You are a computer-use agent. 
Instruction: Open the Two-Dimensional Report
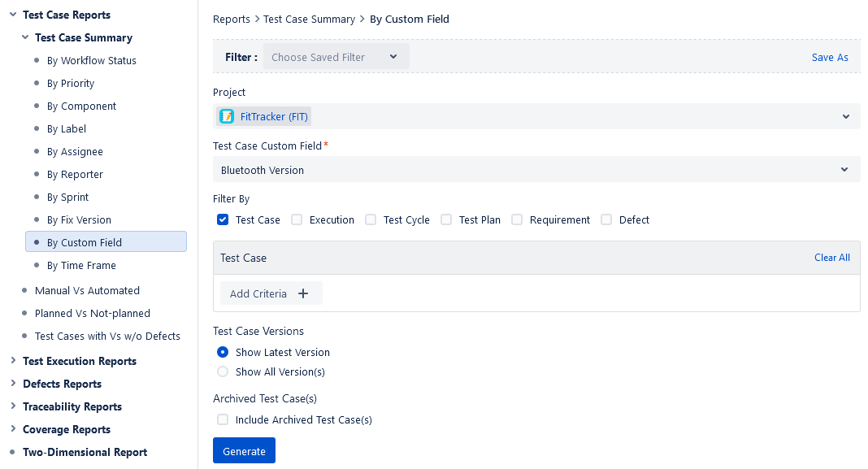tap(85, 452)
